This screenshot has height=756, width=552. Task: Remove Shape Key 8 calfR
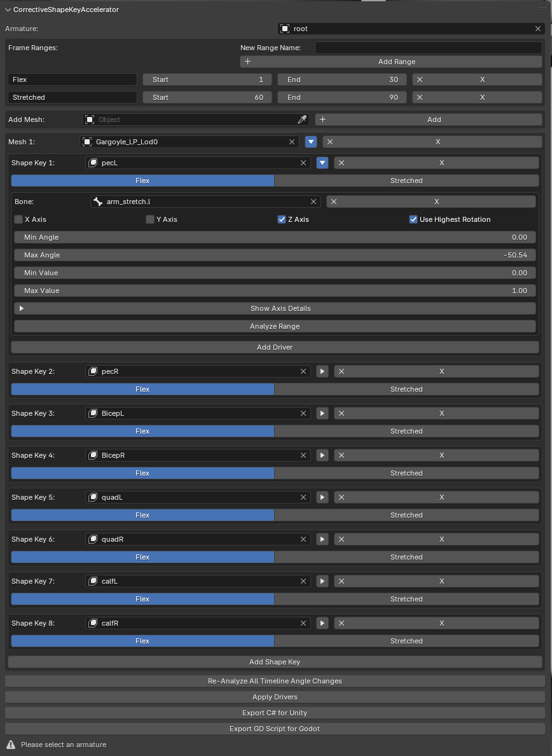(x=436, y=623)
